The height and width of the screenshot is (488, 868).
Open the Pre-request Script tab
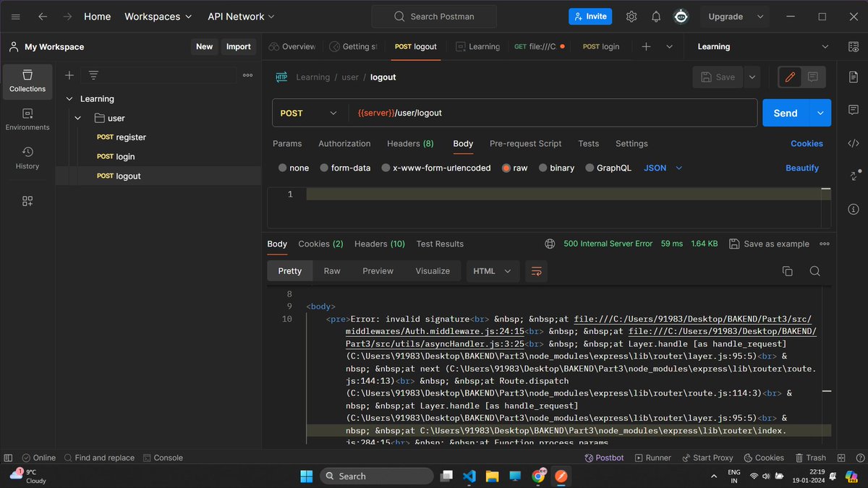[x=525, y=143]
